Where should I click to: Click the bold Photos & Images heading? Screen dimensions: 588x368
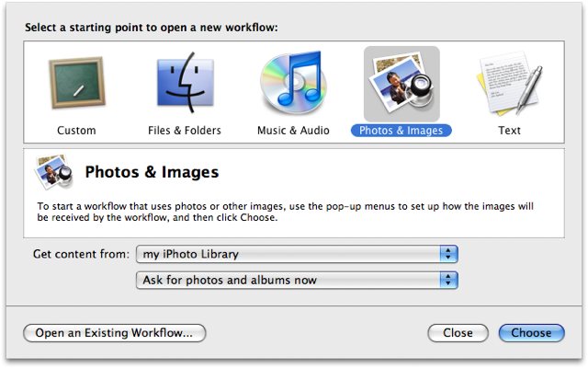pos(152,172)
